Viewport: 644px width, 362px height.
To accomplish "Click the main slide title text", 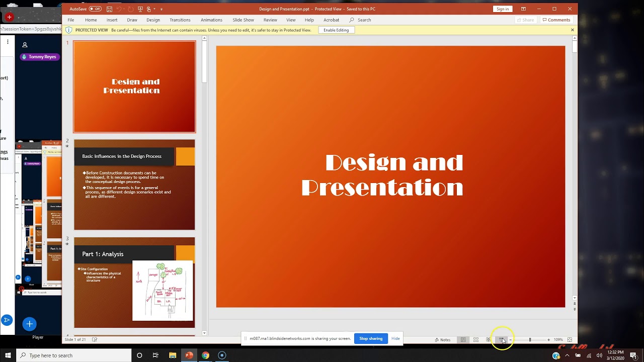I will [382, 175].
